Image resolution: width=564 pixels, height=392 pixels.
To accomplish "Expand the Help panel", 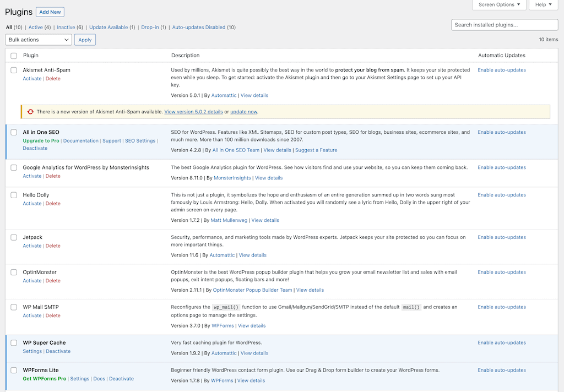I will (x=543, y=4).
